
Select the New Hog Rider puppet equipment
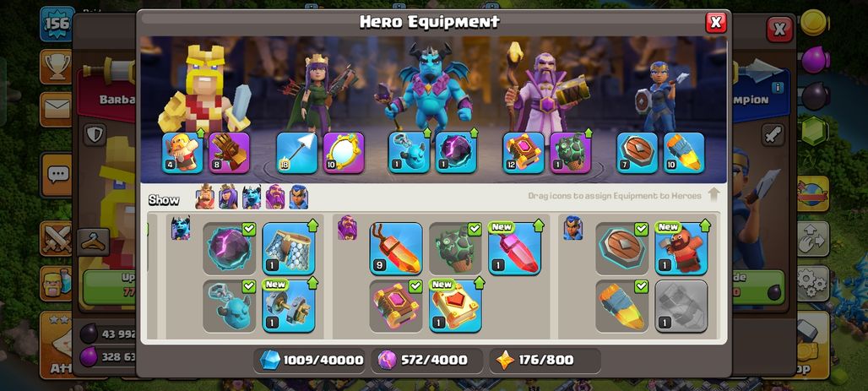pyautogui.click(x=681, y=248)
